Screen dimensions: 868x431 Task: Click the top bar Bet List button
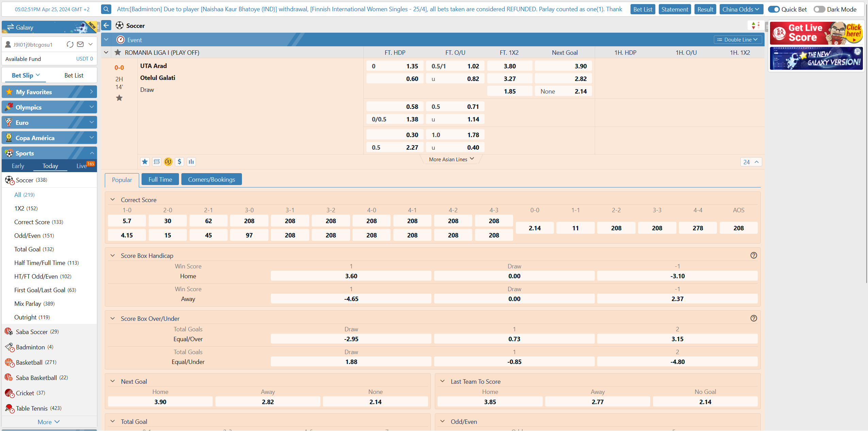point(643,9)
